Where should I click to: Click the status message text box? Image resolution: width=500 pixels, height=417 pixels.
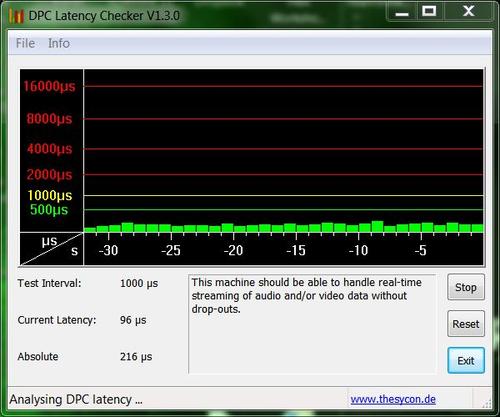(x=312, y=324)
